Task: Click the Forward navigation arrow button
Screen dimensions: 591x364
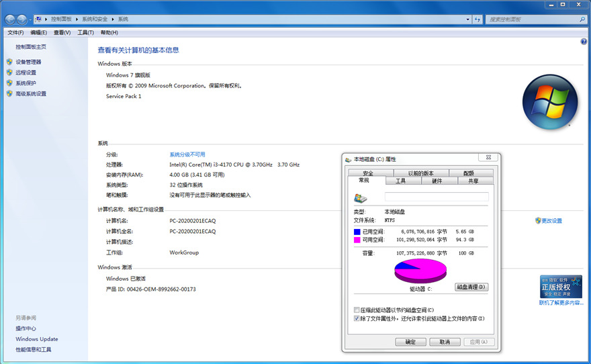Action: pos(22,19)
